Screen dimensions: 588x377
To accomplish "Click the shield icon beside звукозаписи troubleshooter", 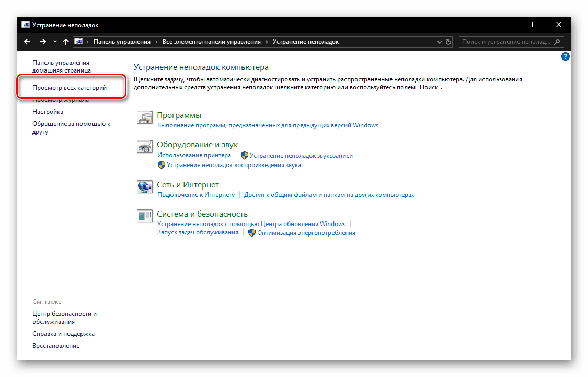I will point(245,156).
